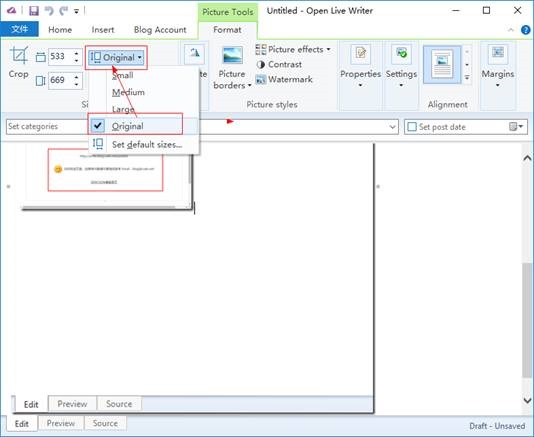Viewport: 534px width, 437px height.
Task: Open Set default sizes… option
Action: click(143, 144)
